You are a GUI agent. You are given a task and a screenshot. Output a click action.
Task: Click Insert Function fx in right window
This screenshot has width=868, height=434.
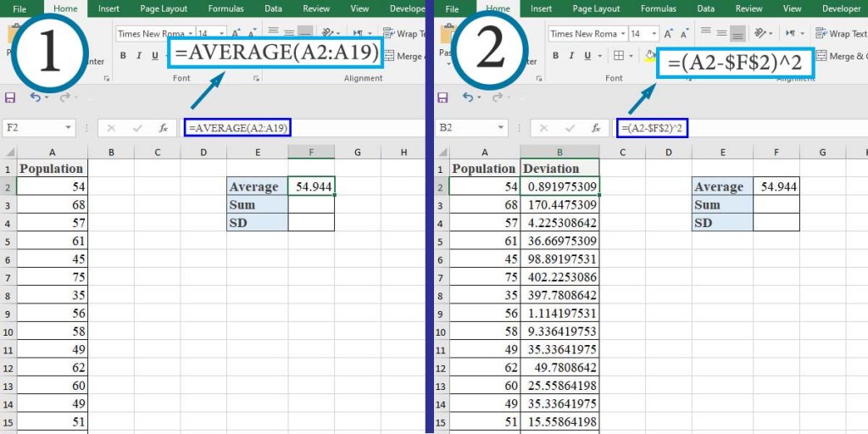596,128
